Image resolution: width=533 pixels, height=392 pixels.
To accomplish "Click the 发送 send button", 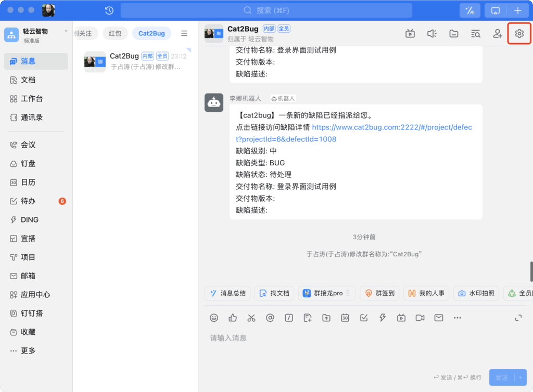I will [502, 377].
